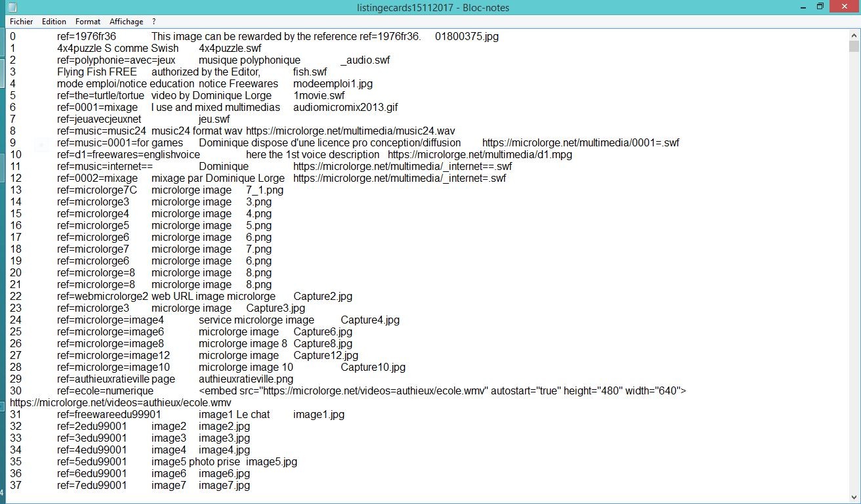861x504 pixels.
Task: Click on 'Capture12.jpg'
Action: pos(325,356)
